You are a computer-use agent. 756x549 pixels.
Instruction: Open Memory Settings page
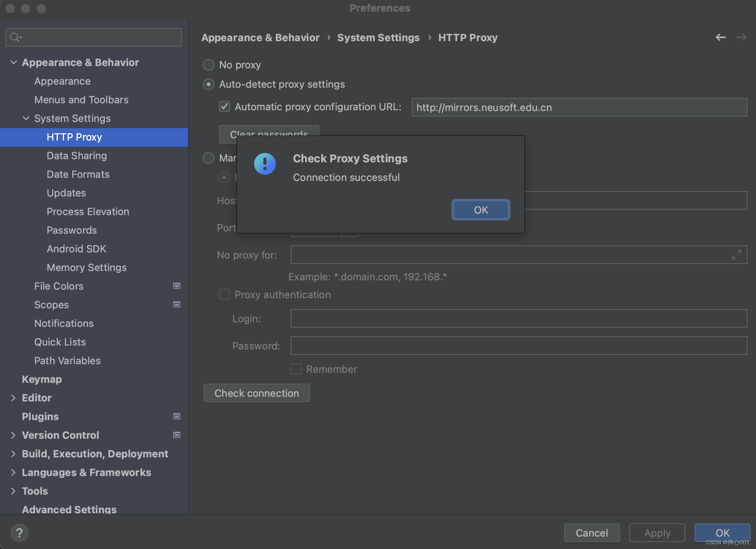click(87, 268)
